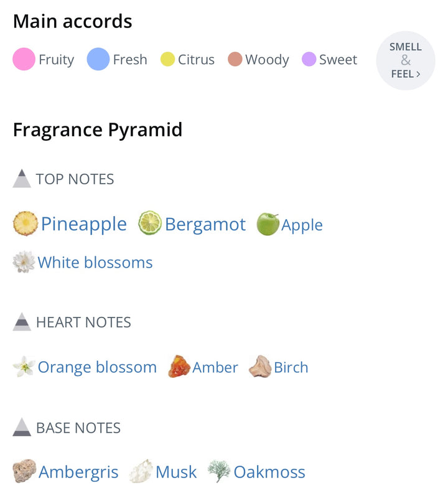The image size is (448, 490).
Task: Click the white musk icon
Action: coord(141,471)
